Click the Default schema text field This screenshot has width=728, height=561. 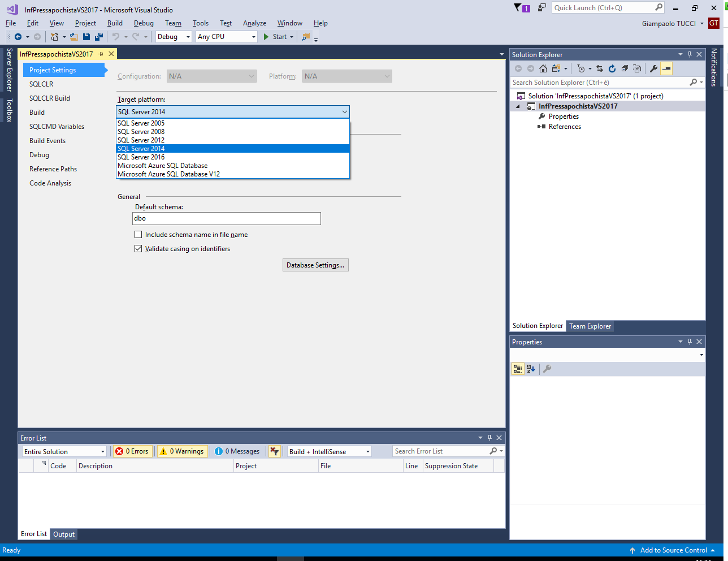click(x=227, y=218)
